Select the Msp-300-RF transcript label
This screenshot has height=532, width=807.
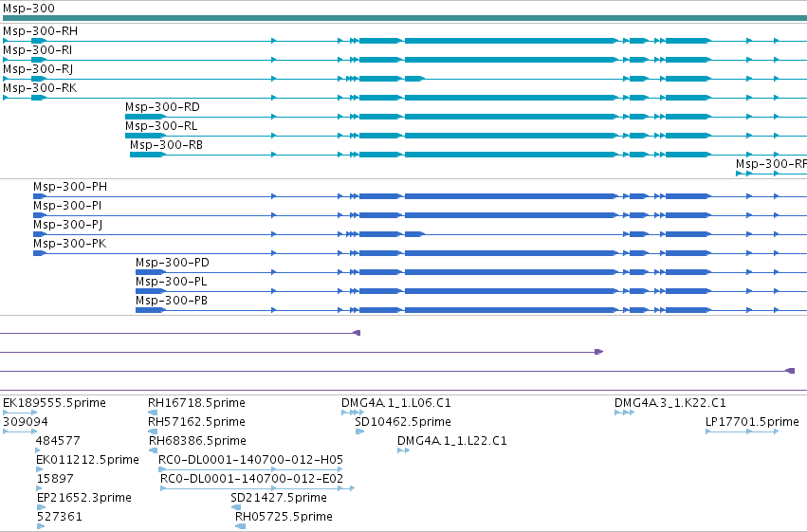pos(771,164)
